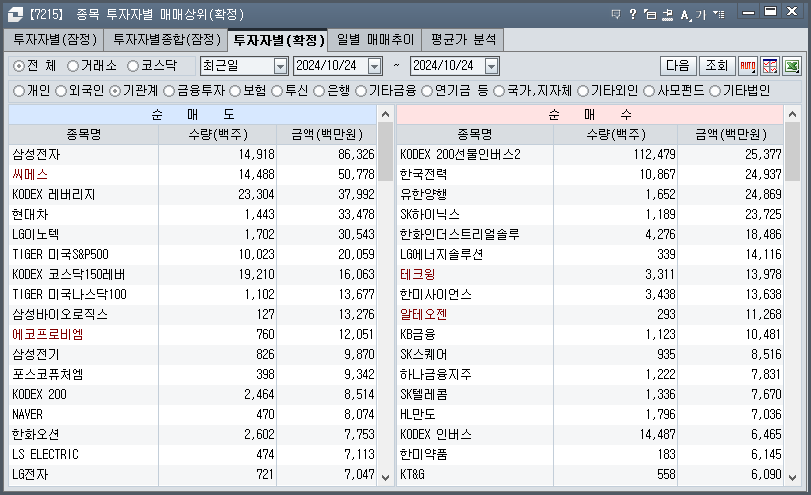Viewport: 811px width, 495px height.
Task: Select the 에코프로비엠 stock name
Action: click(x=48, y=334)
